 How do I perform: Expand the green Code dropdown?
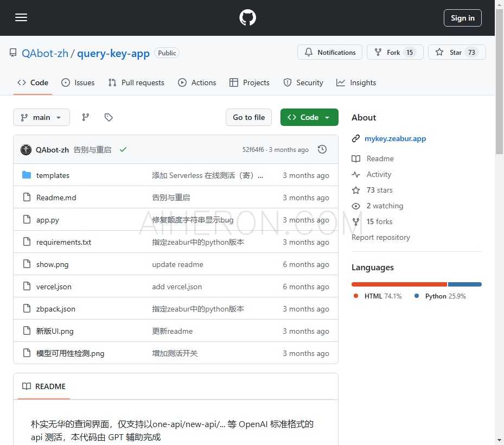(x=309, y=117)
